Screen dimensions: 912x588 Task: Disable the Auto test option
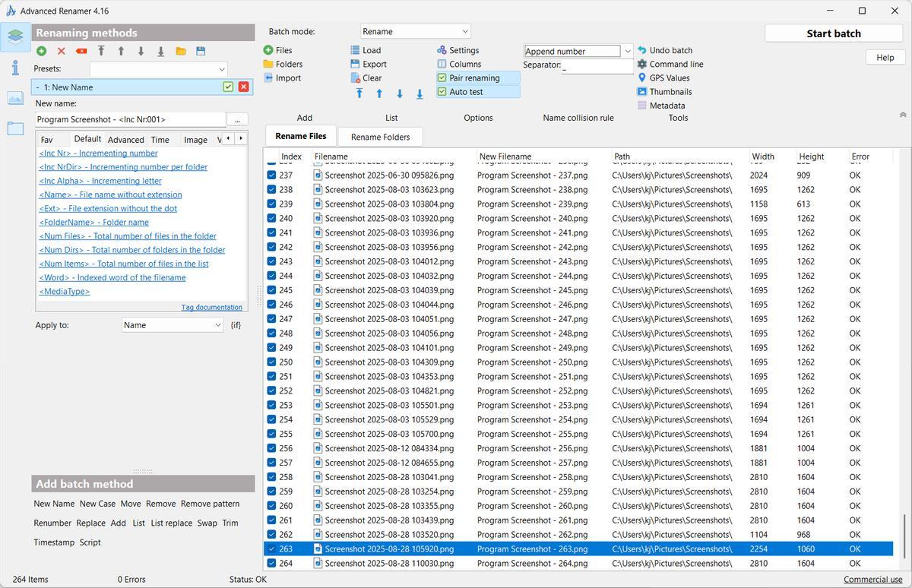click(x=465, y=92)
